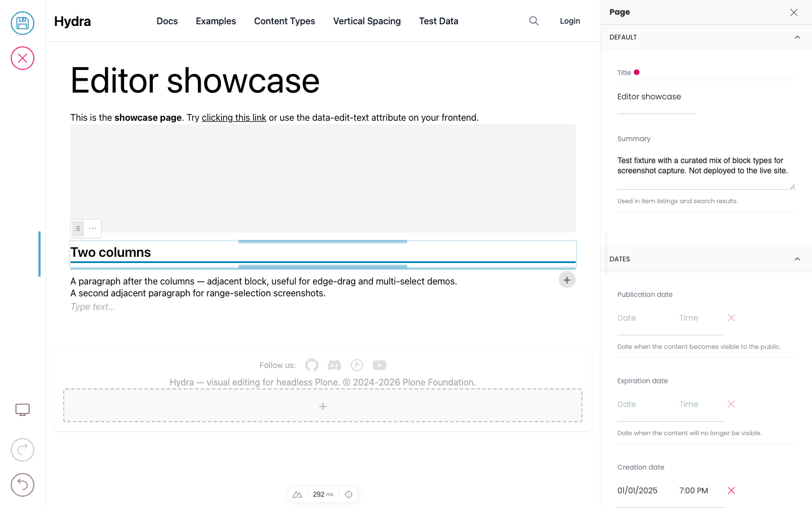Image resolution: width=812 pixels, height=508 pixels.
Task: Open Nuxt DevTools via the logo icon
Action: tap(298, 494)
